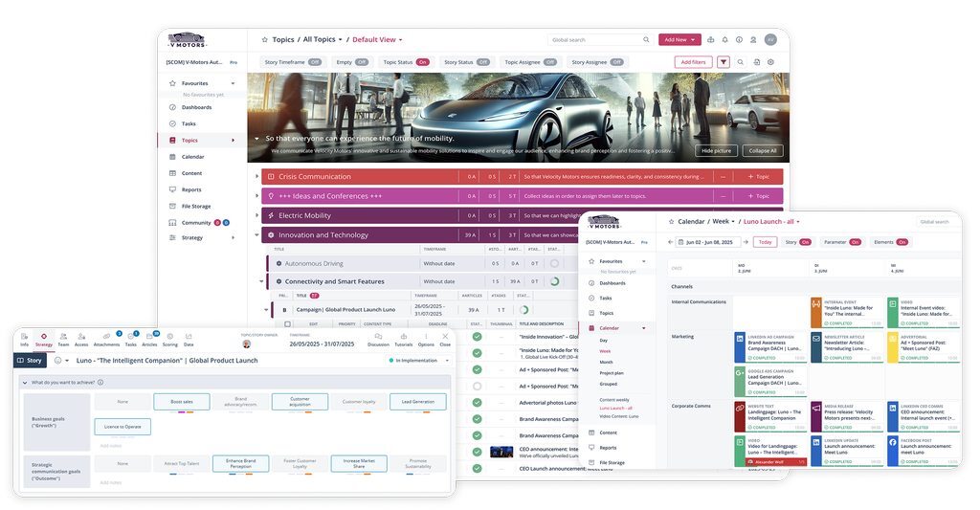Open the Data tab in Story panel
This screenshot has width=980, height=510.
pyautogui.click(x=189, y=340)
